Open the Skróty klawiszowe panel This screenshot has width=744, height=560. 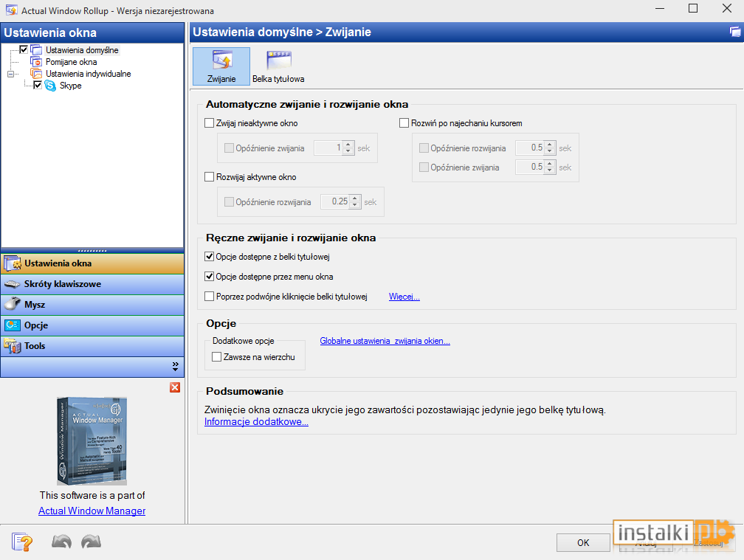[92, 284]
